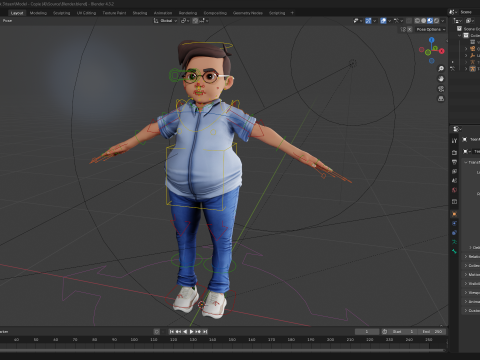Open the World properties tab icon
Screen dimensions: 480x360
[x=454, y=190]
